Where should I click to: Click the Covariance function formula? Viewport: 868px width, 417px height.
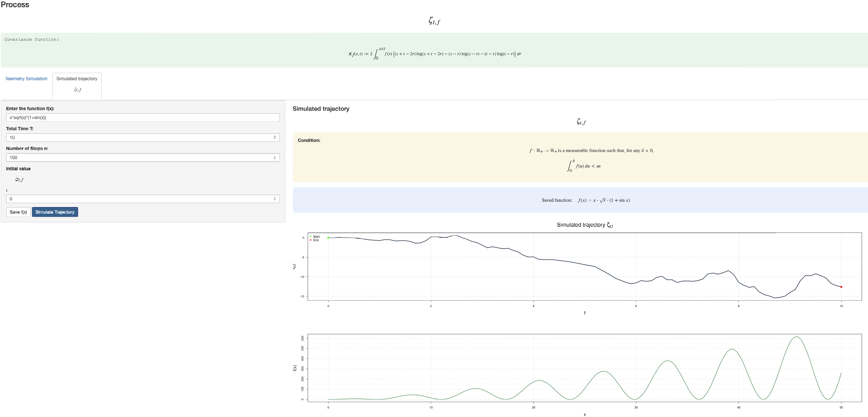pyautogui.click(x=435, y=54)
